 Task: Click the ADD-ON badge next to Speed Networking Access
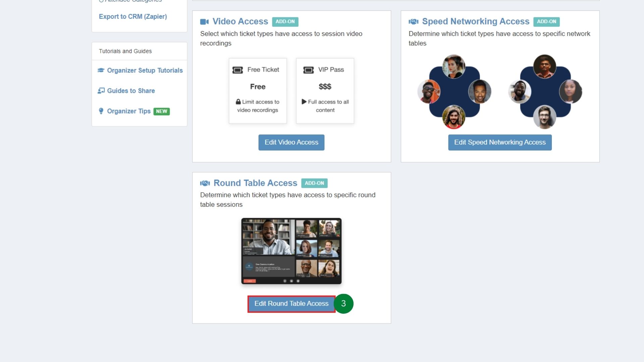pyautogui.click(x=546, y=21)
